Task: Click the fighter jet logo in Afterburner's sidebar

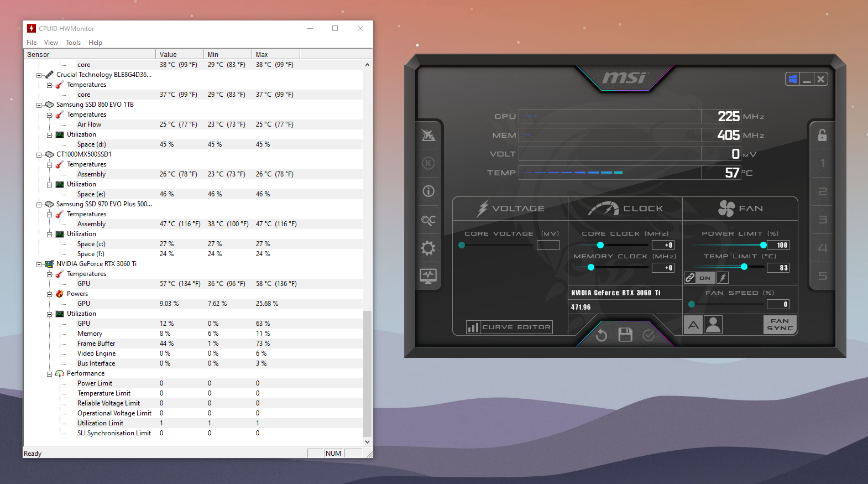Action: click(x=428, y=135)
